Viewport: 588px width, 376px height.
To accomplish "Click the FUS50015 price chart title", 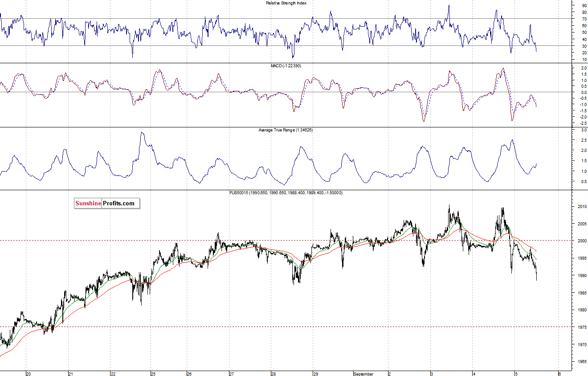I will point(286,193).
